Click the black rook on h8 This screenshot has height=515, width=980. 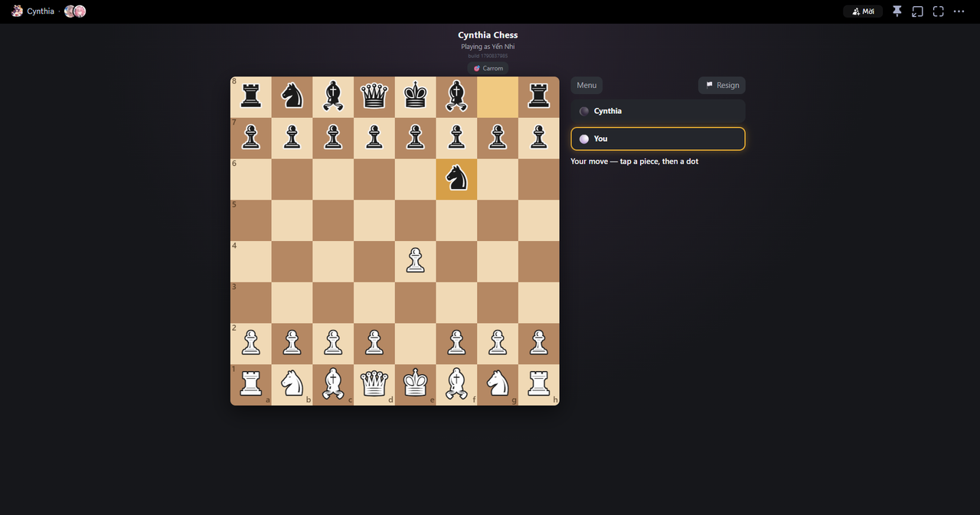coord(539,96)
